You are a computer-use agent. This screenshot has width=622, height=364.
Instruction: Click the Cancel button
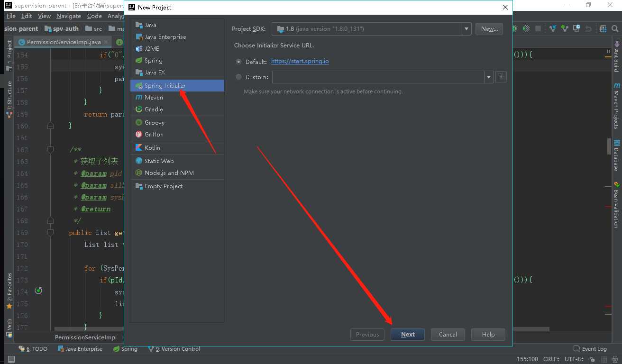coord(448,335)
